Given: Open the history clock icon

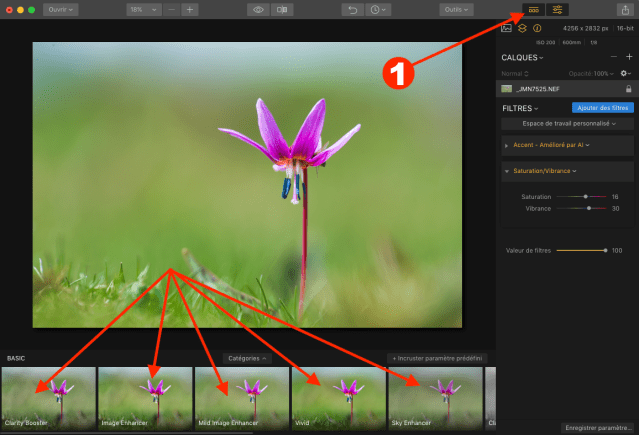Looking at the screenshot, I should tap(377, 9).
